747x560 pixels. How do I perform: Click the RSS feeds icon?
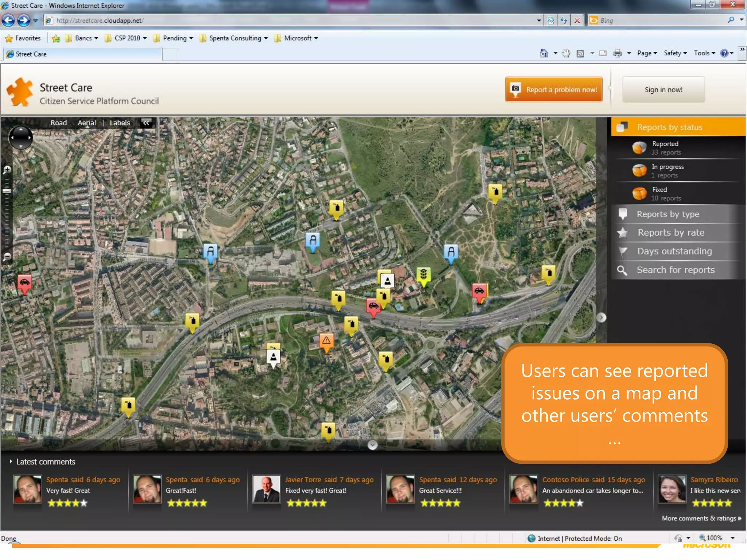pyautogui.click(x=580, y=54)
